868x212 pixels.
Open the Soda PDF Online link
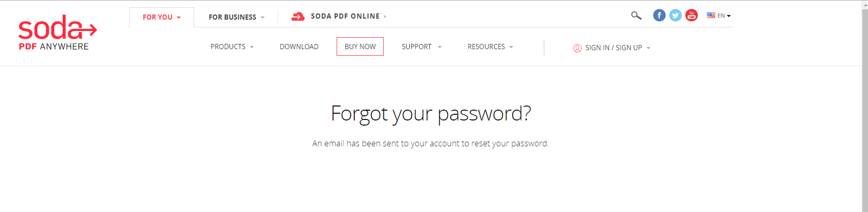point(345,17)
